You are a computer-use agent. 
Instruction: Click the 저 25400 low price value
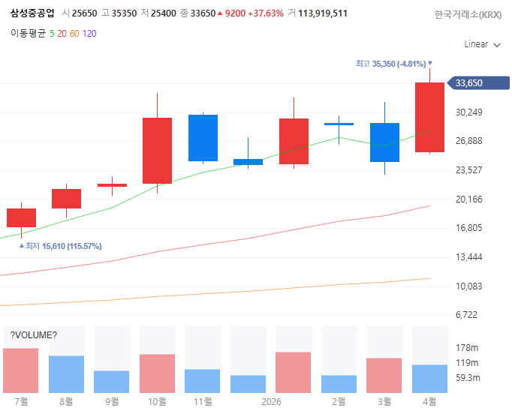(158, 13)
